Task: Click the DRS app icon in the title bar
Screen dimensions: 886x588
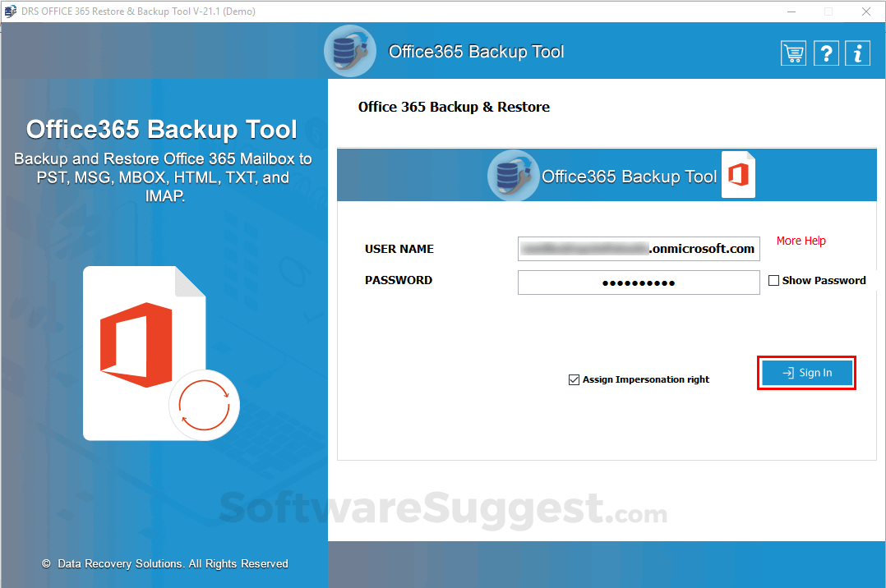Action: [x=11, y=11]
